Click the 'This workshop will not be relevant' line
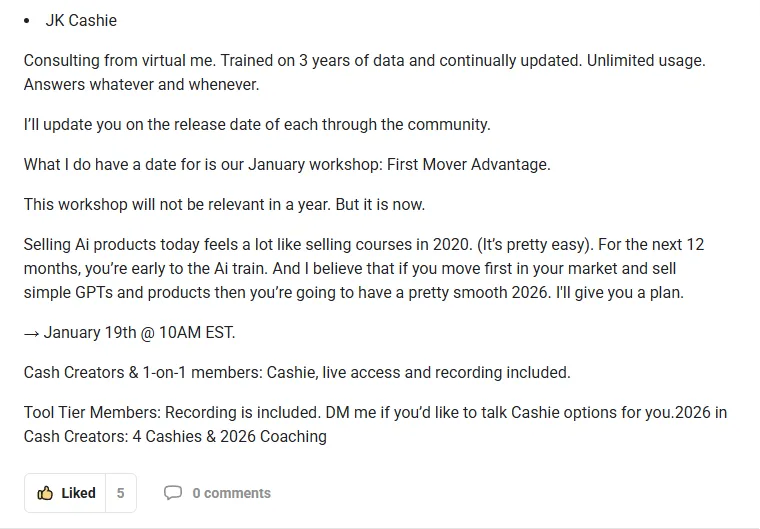Viewport: 760px width, 529px height. pyautogui.click(x=224, y=204)
